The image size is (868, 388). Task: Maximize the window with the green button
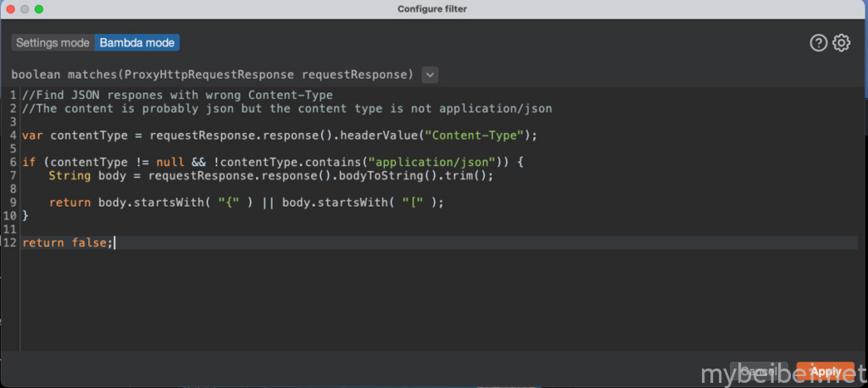39,8
